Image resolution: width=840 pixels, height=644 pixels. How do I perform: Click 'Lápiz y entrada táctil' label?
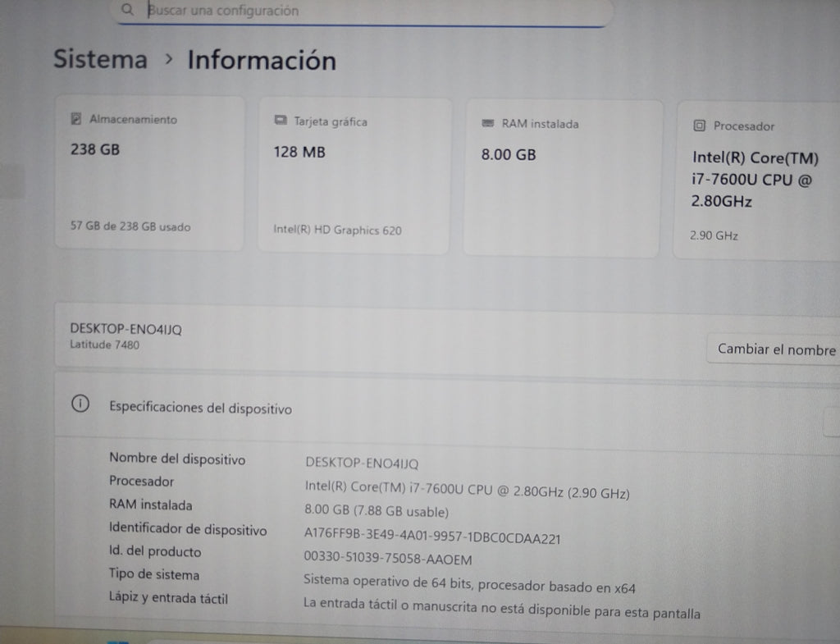tap(169, 597)
